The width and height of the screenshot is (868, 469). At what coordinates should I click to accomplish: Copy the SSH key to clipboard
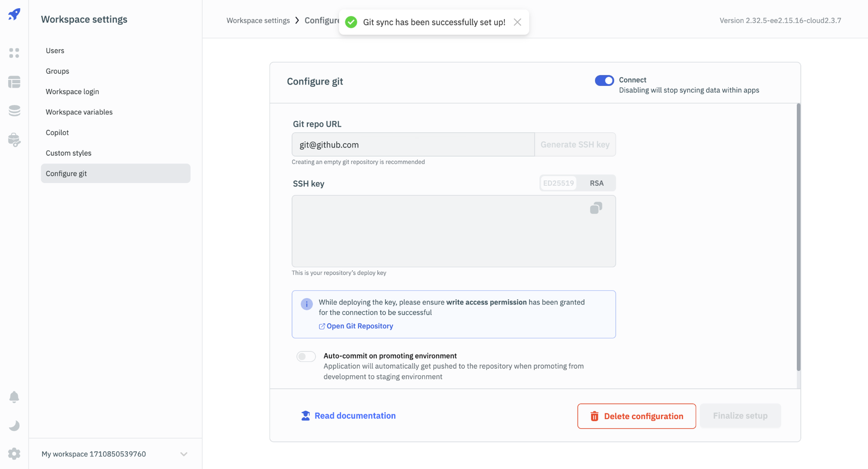coord(596,208)
